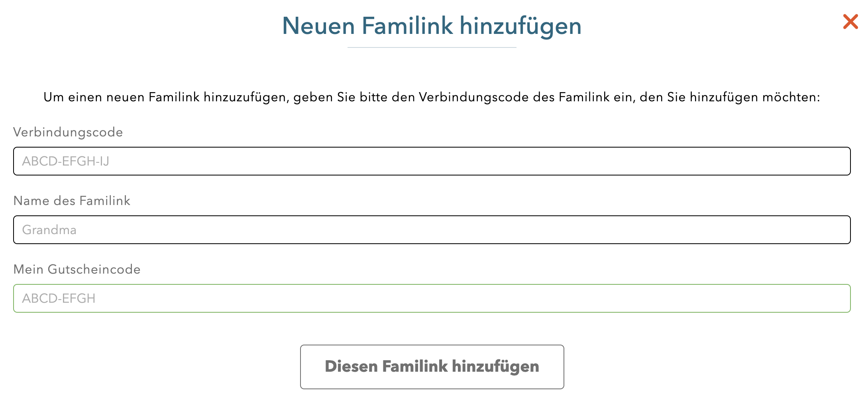Viewport: 868px width, 414px height.
Task: Focus the Name des Familink field
Action: [x=432, y=230]
